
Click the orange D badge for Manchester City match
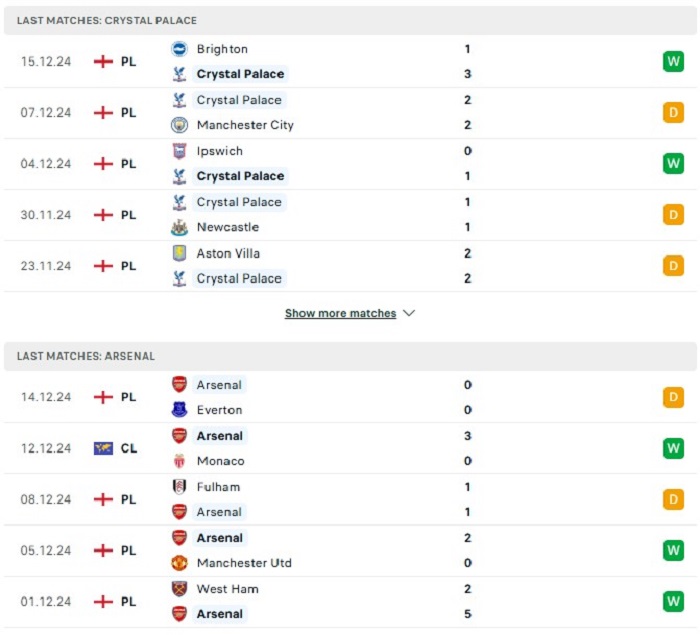673,113
